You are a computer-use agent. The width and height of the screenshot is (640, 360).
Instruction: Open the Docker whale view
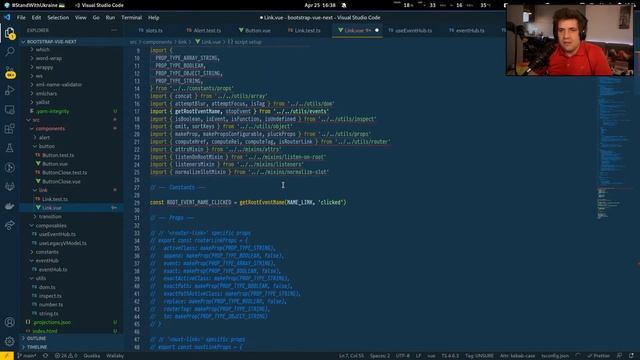coord(10,206)
